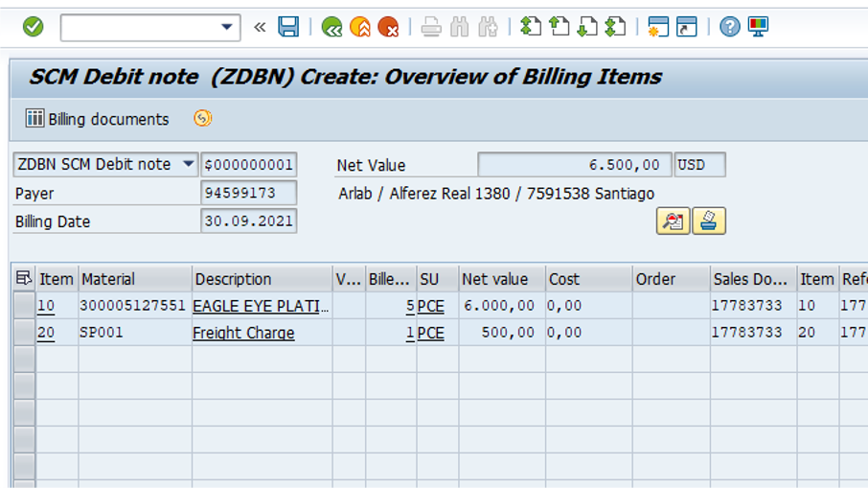Display document header details icon button

674,221
